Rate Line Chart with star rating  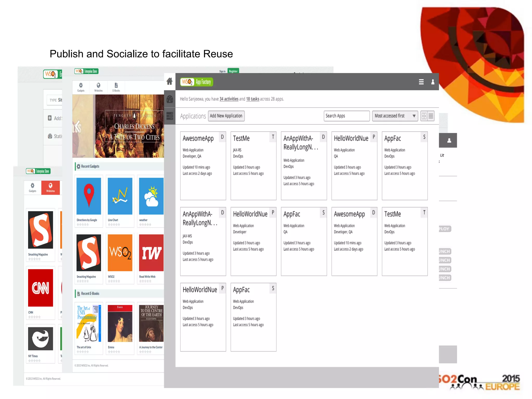click(114, 225)
